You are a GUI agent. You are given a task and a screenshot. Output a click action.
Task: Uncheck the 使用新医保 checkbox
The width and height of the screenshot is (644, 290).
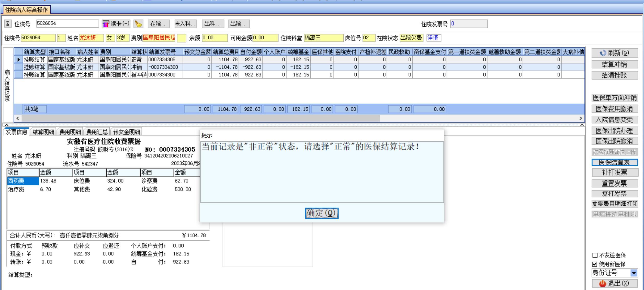[595, 264]
